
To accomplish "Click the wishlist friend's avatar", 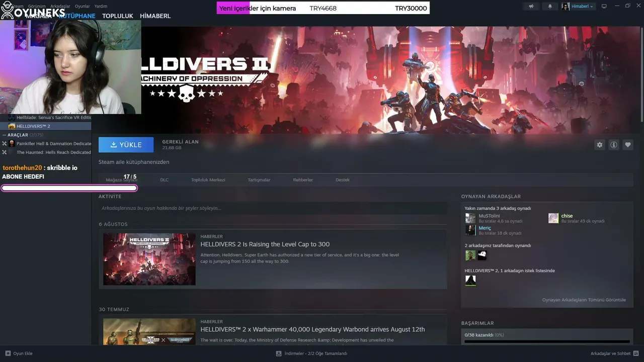I will click(470, 281).
